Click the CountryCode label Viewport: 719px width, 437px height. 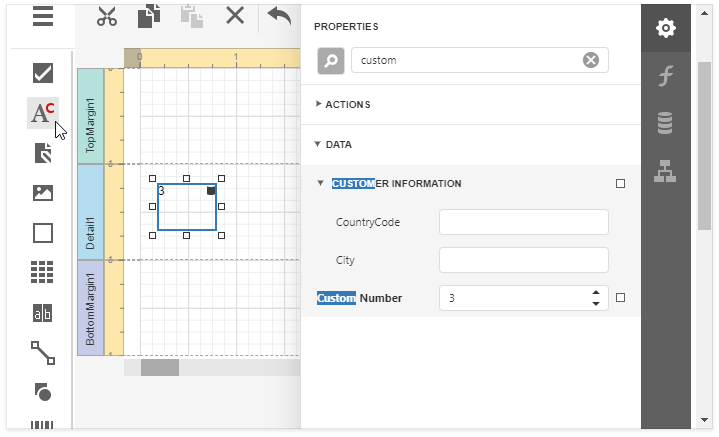click(368, 222)
